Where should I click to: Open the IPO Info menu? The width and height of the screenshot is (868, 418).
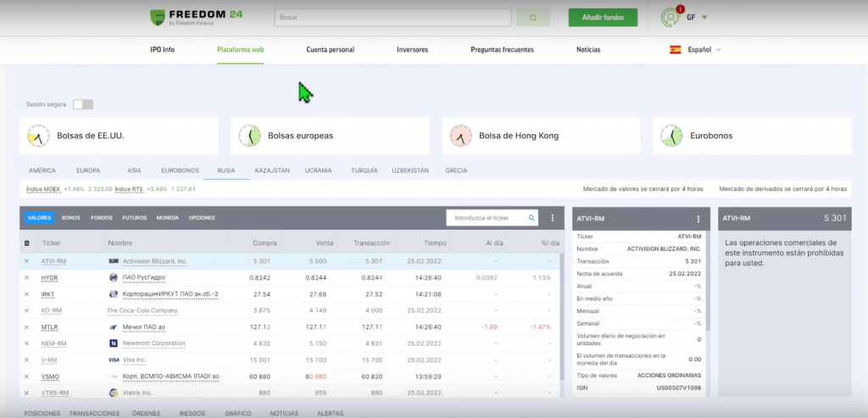pyautogui.click(x=162, y=49)
